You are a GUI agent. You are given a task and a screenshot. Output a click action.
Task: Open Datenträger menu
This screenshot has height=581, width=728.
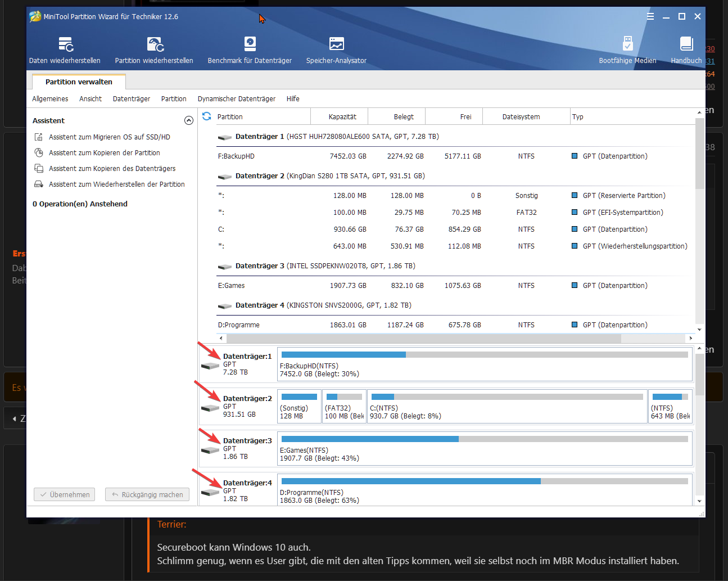pos(132,98)
